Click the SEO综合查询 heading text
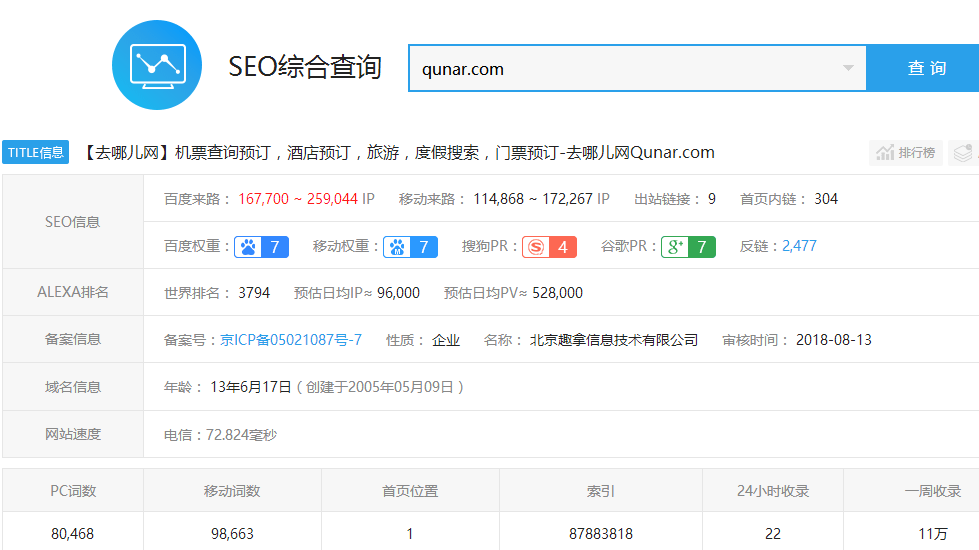This screenshot has height=550, width=979. point(305,66)
